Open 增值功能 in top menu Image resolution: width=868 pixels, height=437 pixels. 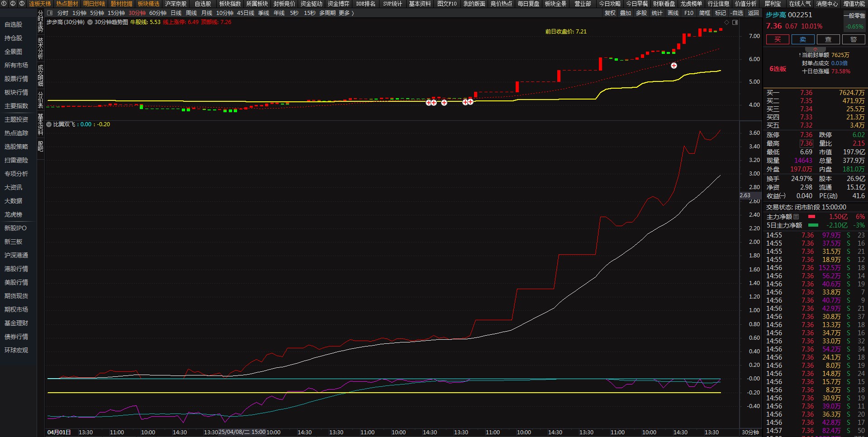(854, 4)
